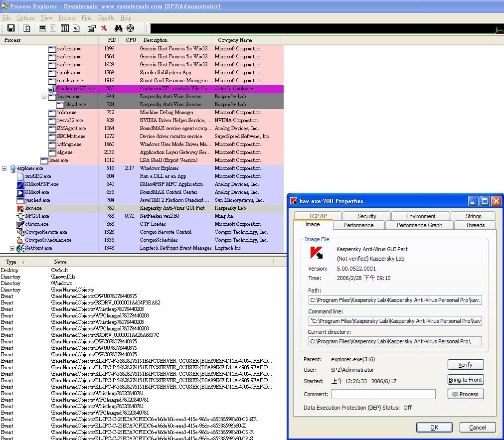Screen dimensions: 504x440
Task: Click the Refresh Now toolbar icon
Action: [27, 28]
